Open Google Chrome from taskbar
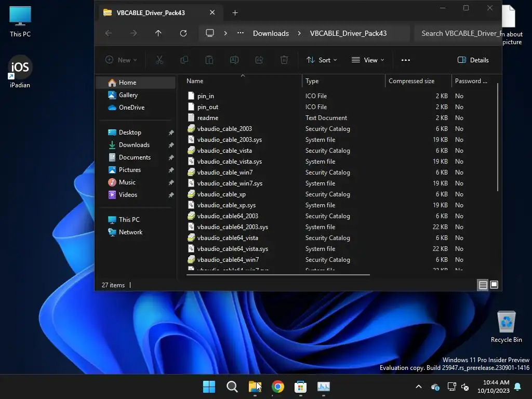532x399 pixels. pos(278,387)
